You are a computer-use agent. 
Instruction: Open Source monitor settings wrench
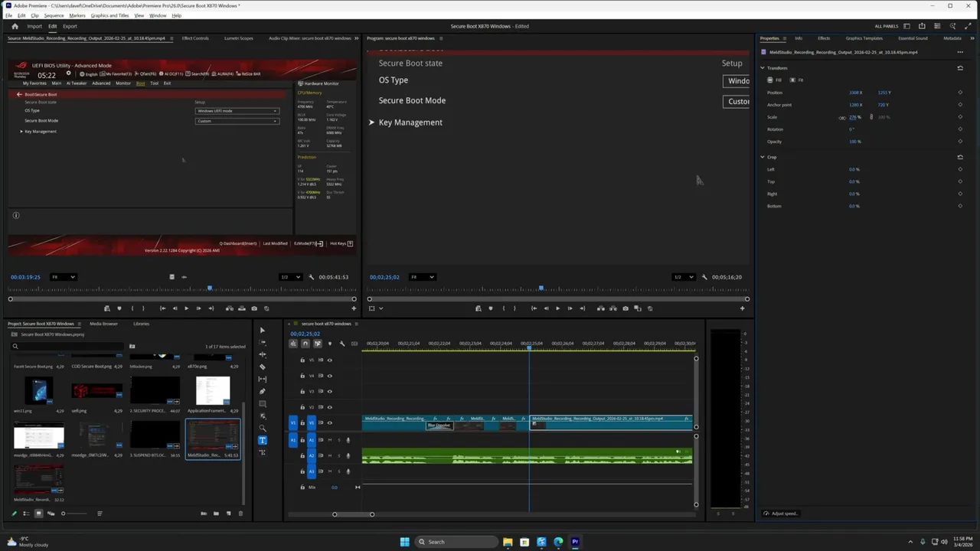pyautogui.click(x=311, y=277)
